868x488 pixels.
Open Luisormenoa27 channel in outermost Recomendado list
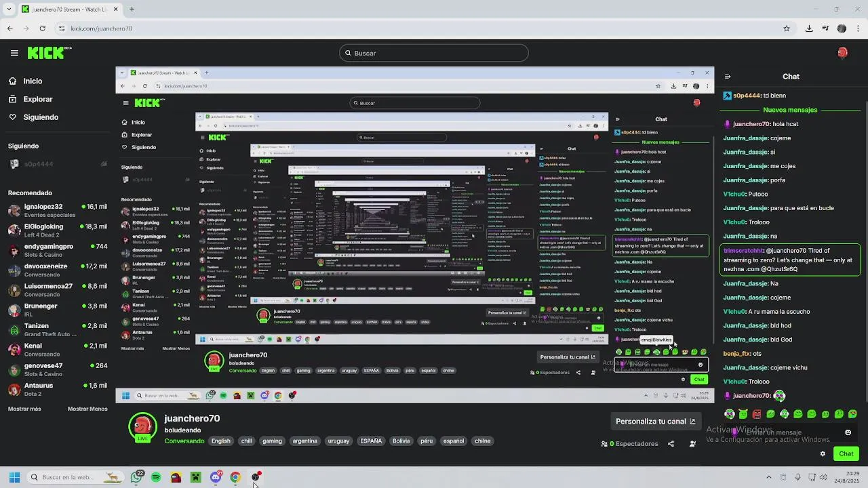(58, 290)
